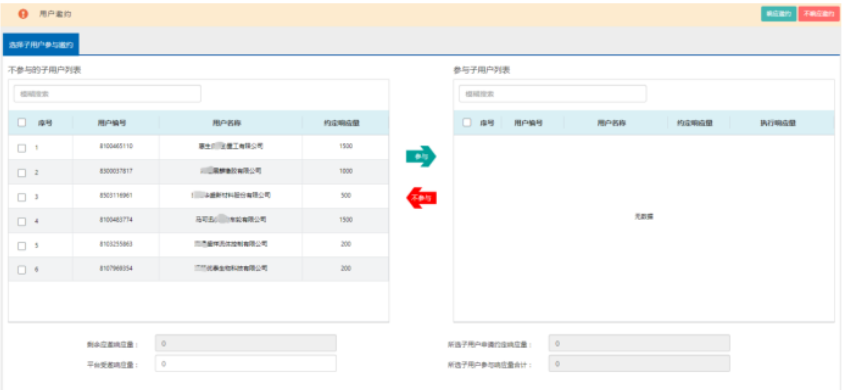Click user number 8100483774 cell
Screen dimensions: 843x390
point(116,219)
